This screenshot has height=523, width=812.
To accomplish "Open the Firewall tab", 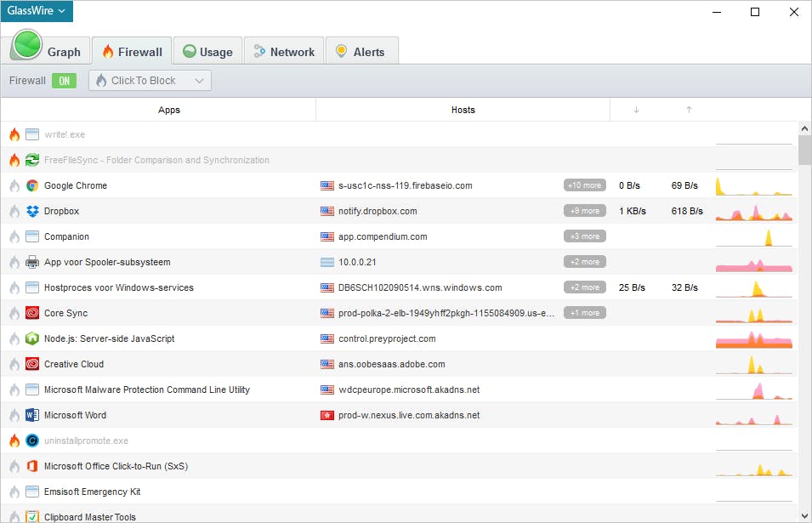I will [132, 51].
